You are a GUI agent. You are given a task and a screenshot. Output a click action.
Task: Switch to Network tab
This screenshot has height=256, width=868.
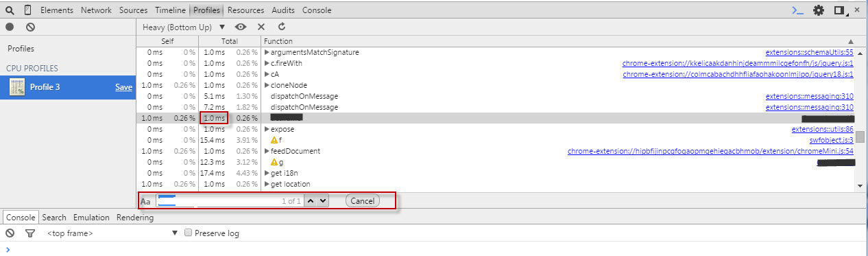(96, 10)
